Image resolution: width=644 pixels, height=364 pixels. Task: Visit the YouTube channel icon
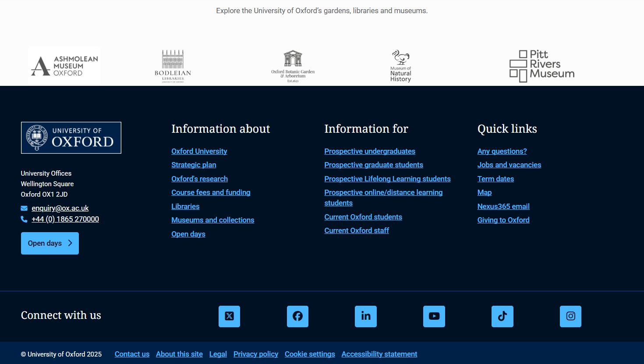[434, 316]
